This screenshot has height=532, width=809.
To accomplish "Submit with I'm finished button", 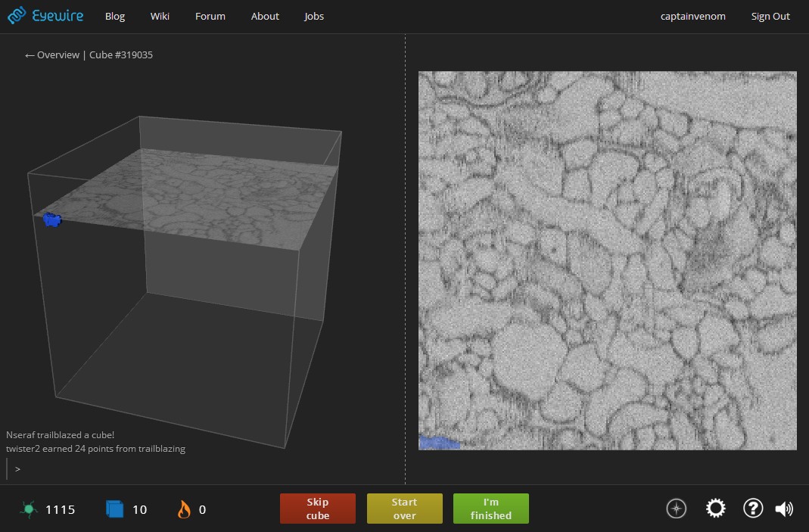I will [x=490, y=509].
